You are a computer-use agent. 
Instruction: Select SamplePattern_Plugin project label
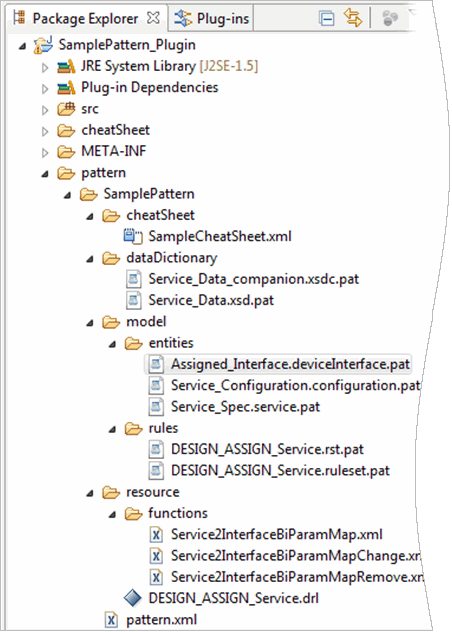tap(127, 45)
